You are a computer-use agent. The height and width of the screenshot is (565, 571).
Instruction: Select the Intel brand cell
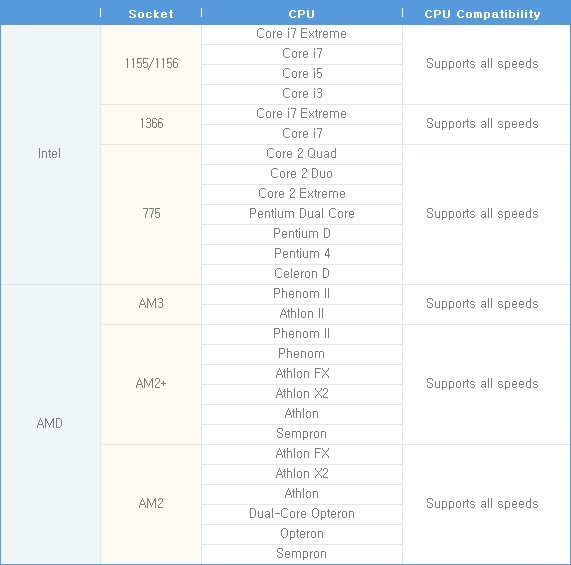[x=50, y=154]
